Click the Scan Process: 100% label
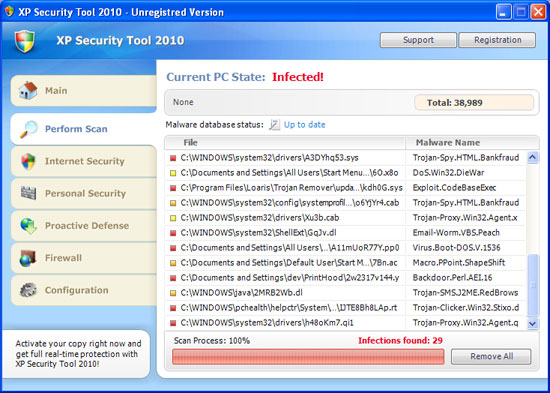Screen dimensions: 550x393 click(212, 340)
